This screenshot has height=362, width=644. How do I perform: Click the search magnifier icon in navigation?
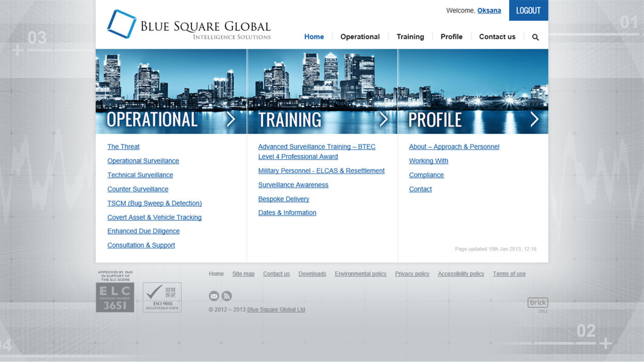[535, 37]
